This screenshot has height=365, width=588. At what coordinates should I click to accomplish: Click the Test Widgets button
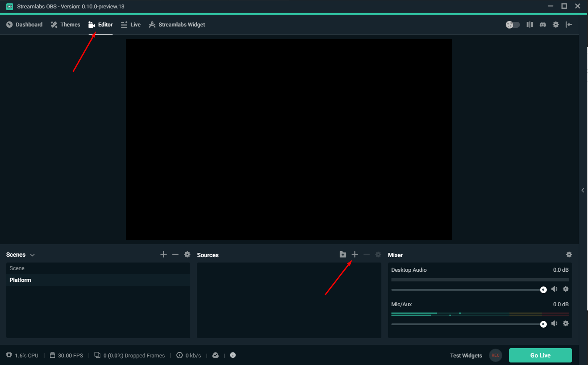466,356
